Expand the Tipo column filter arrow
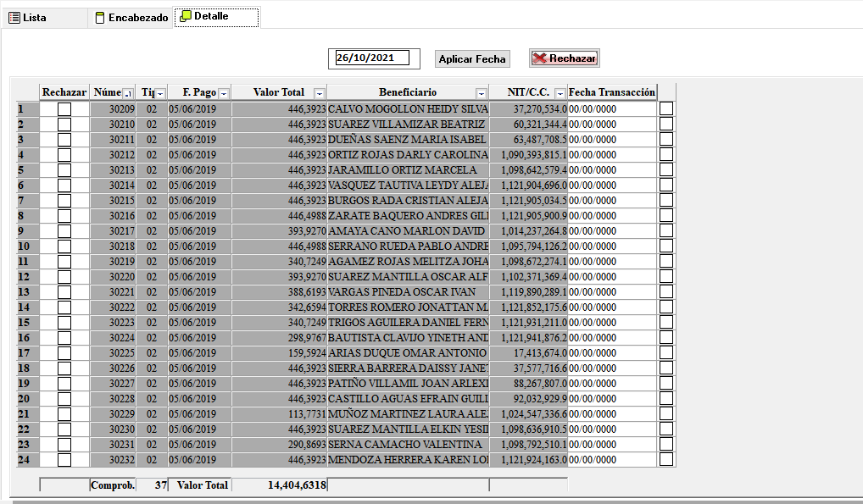The width and height of the screenshot is (863, 504). click(160, 93)
